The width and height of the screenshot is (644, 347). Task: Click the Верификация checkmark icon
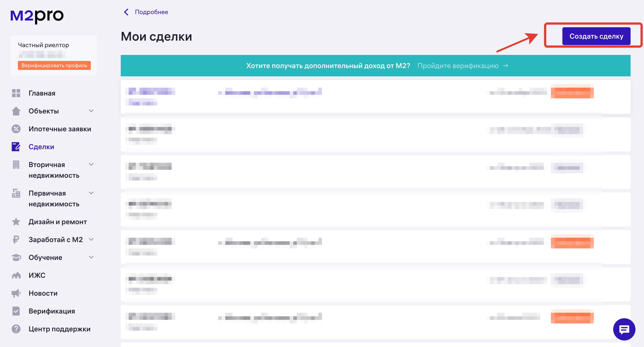(16, 311)
